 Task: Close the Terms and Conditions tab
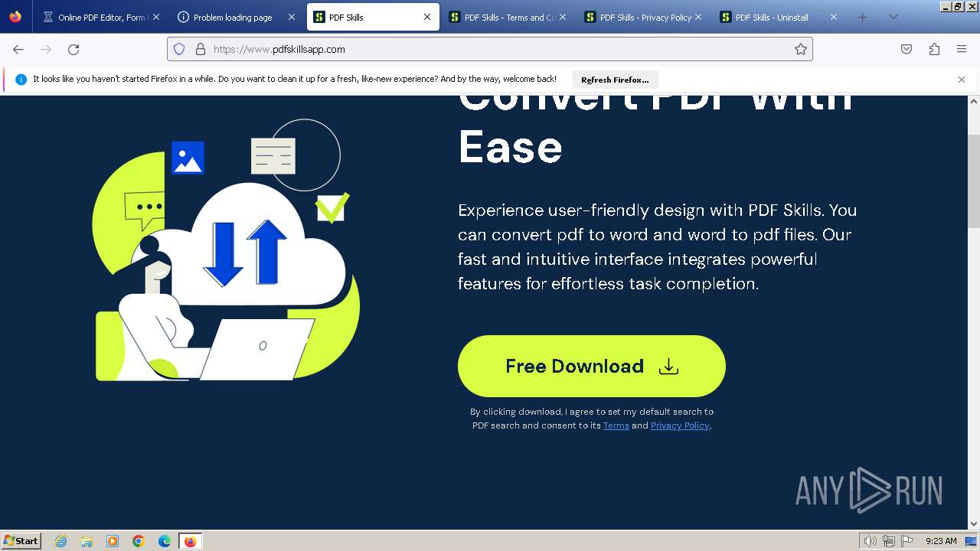point(563,17)
